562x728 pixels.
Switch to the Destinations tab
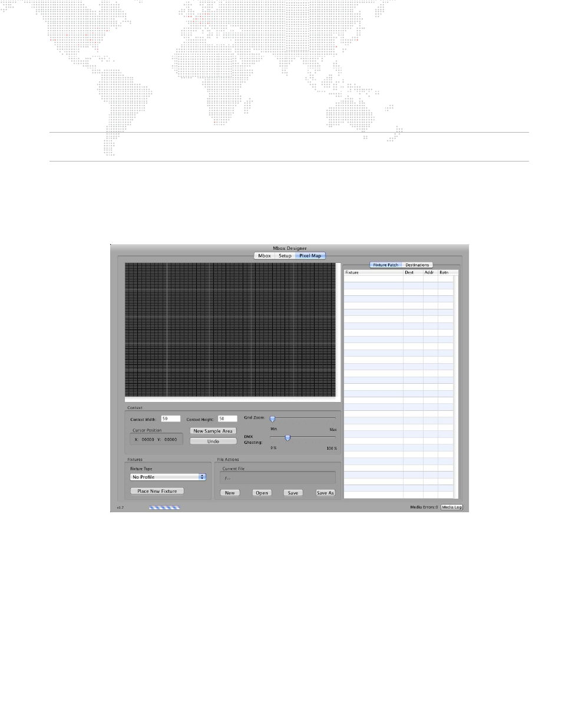417,265
